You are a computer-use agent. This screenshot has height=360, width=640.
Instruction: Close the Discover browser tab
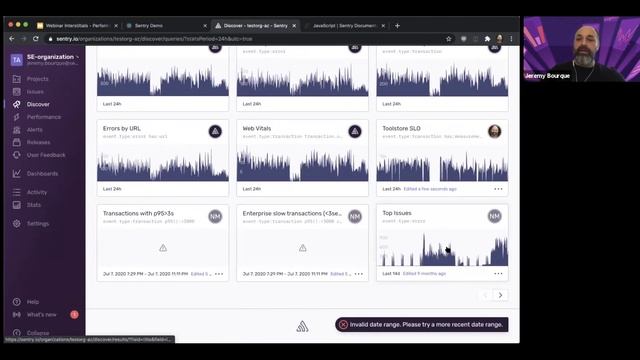294,26
